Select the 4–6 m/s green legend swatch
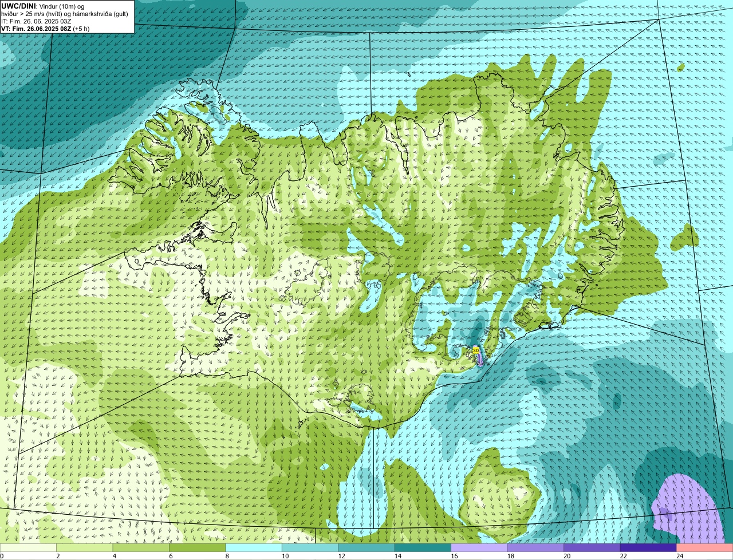This screenshot has height=560, width=733. tap(141, 548)
